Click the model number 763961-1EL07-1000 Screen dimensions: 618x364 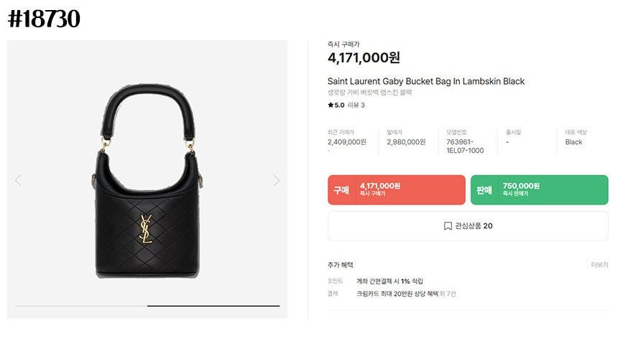point(465,146)
